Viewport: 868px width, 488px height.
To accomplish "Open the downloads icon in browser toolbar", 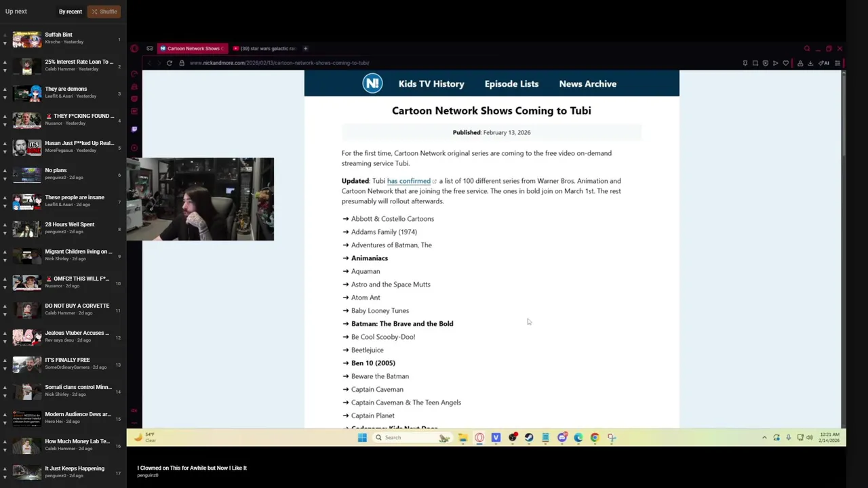I will click(810, 63).
